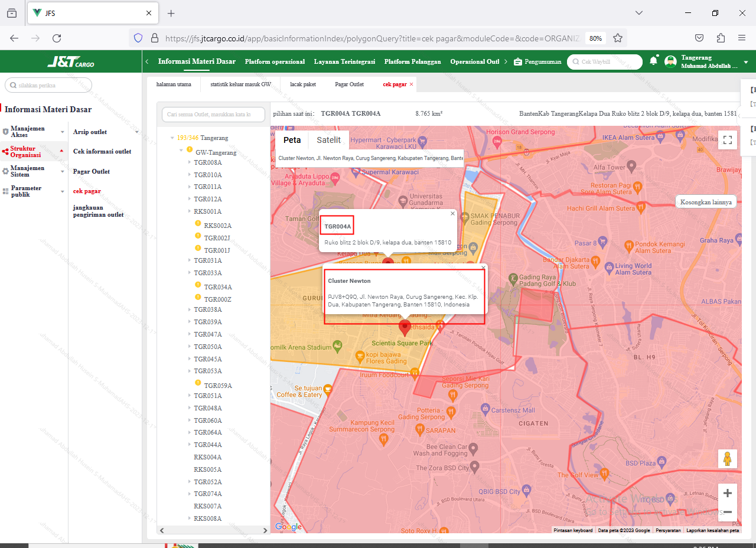Open the Arsip outlet link
This screenshot has width=756, height=548.
90,132
